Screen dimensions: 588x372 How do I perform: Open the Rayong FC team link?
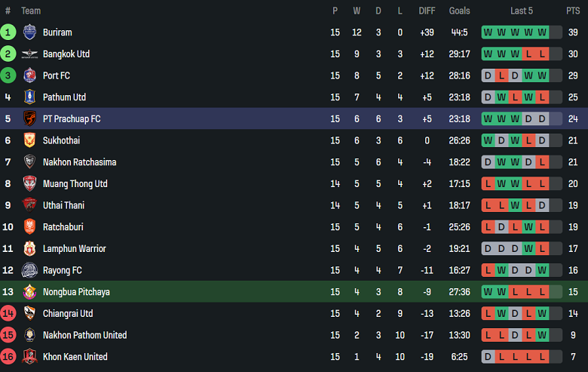point(63,270)
